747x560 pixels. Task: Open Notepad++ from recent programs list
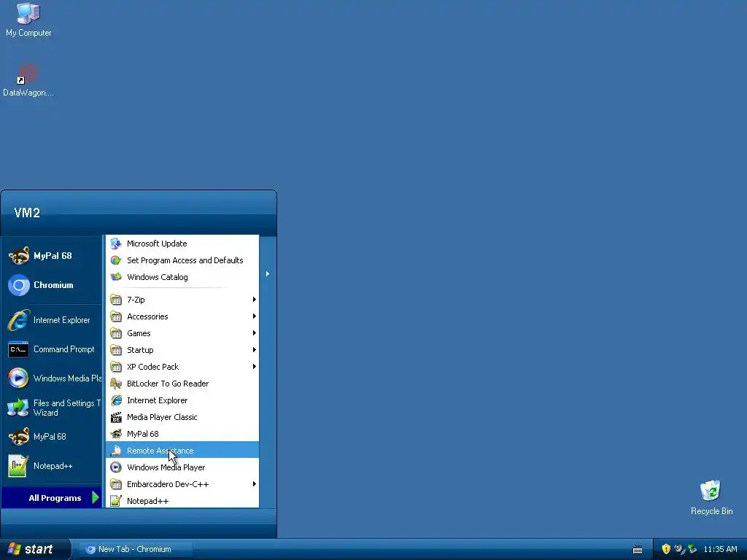(52, 466)
